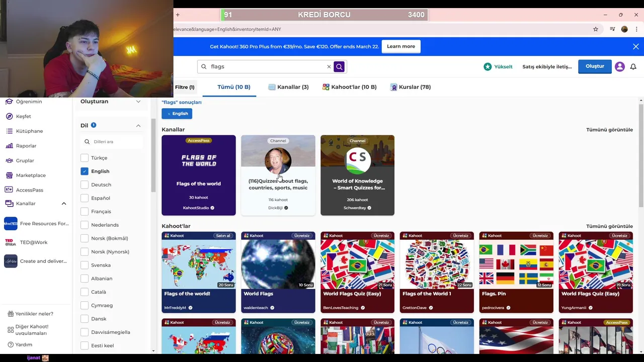This screenshot has height=362, width=644.
Task: Dismiss the Kahoot 360 promo banner
Action: pyautogui.click(x=636, y=46)
